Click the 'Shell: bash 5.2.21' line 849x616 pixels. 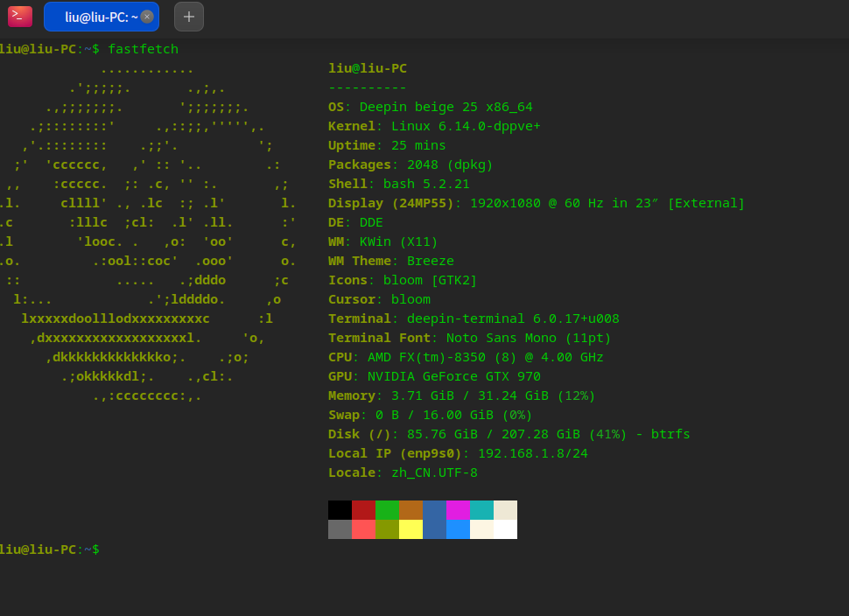click(399, 184)
